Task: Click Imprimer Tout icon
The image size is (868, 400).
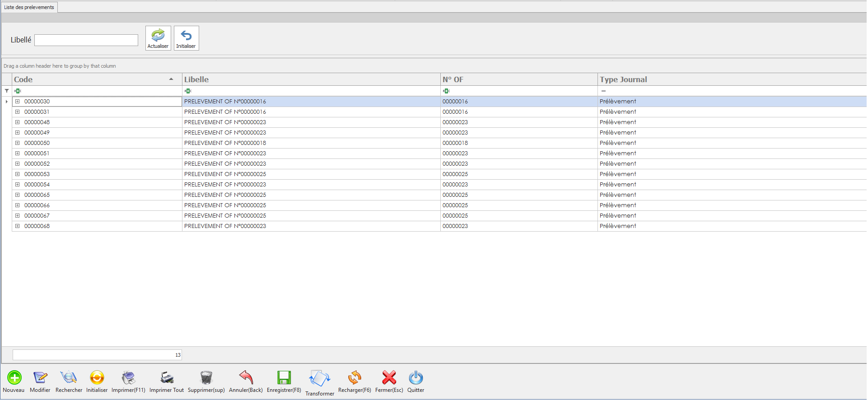Action: 167,378
